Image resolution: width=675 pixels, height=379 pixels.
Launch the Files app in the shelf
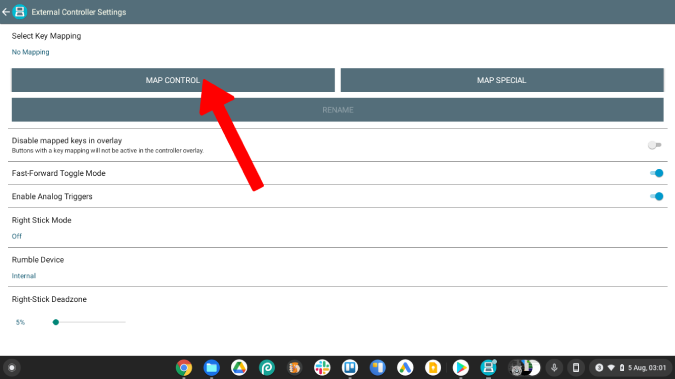[211, 368]
